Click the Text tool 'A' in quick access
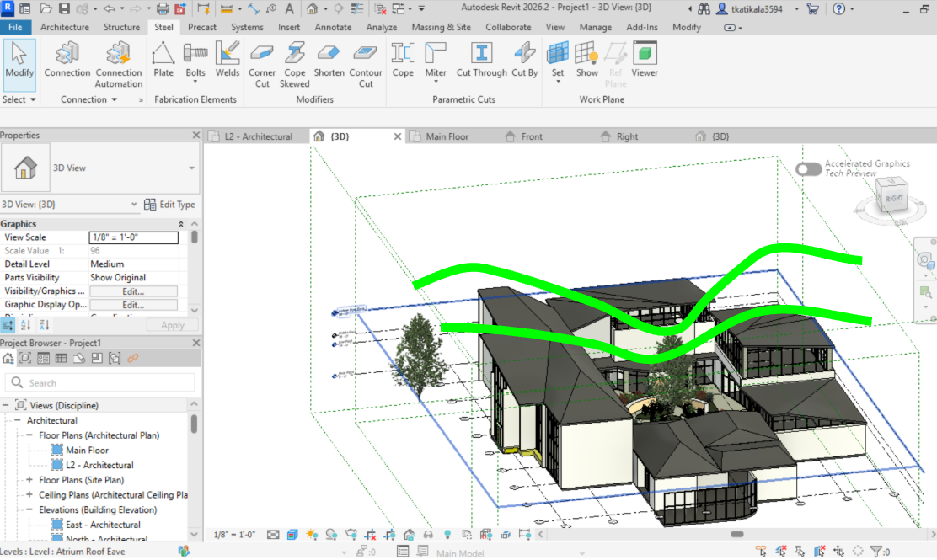Image resolution: width=937 pixels, height=560 pixels. click(x=289, y=9)
